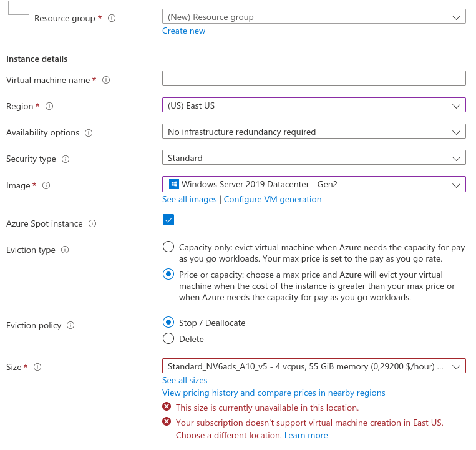The image size is (476, 450).
Task: Click the Security type label
Action: pos(31,159)
